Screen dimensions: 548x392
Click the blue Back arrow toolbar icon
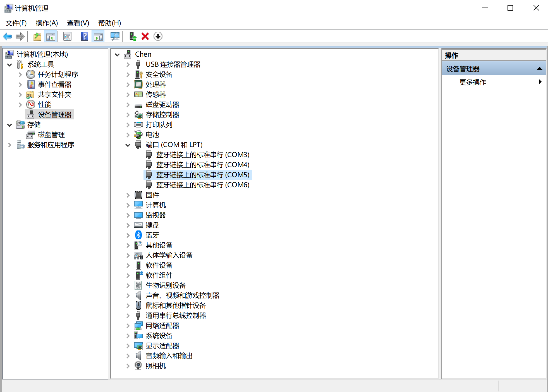point(7,37)
